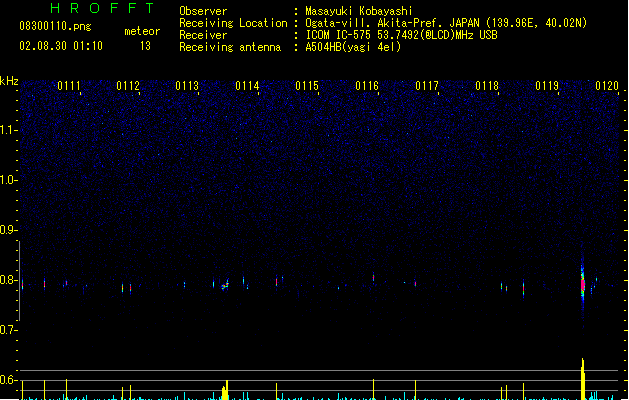The height and width of the screenshot is (400, 629).
Task: Click the 0116 time marker
Action: click(x=367, y=86)
